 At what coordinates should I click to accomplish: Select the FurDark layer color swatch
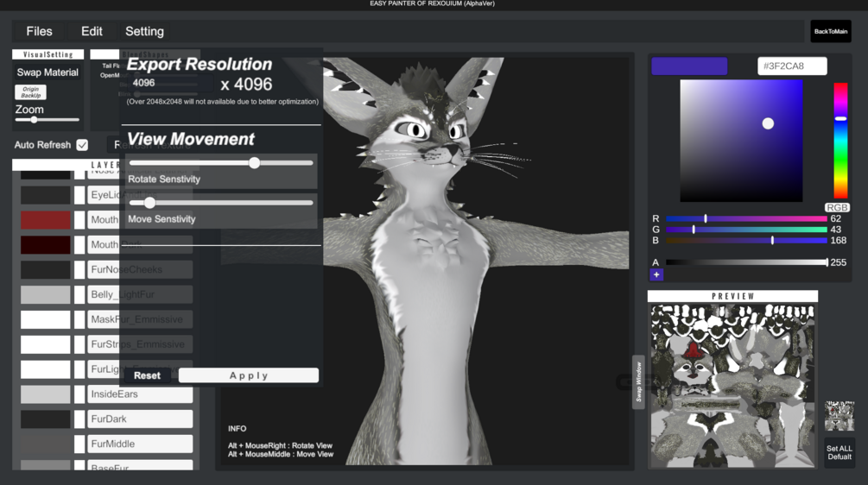(46, 419)
